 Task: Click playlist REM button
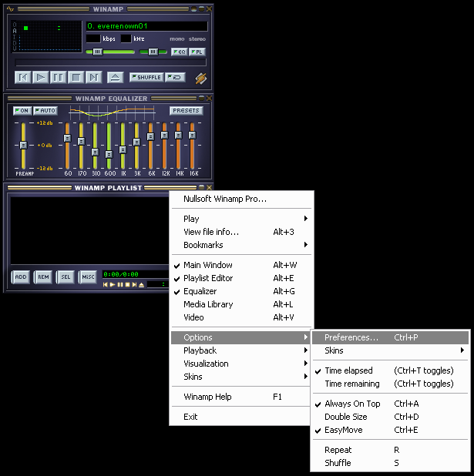pyautogui.click(x=43, y=277)
